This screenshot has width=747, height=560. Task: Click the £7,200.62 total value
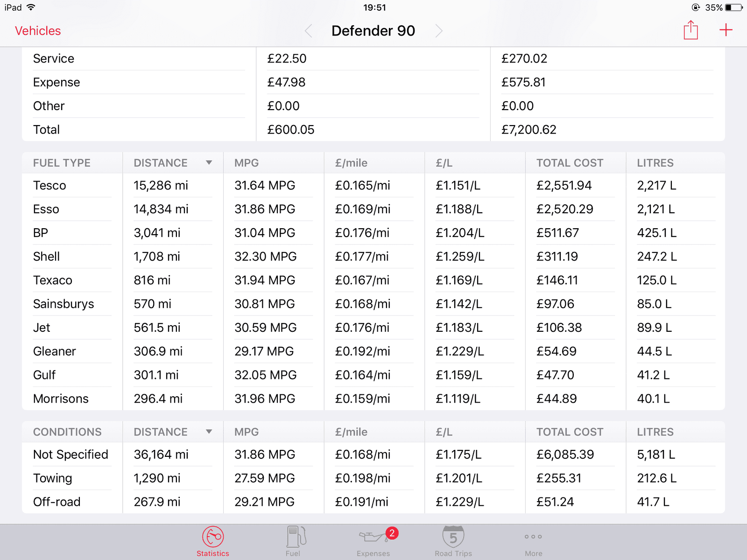pyautogui.click(x=529, y=130)
